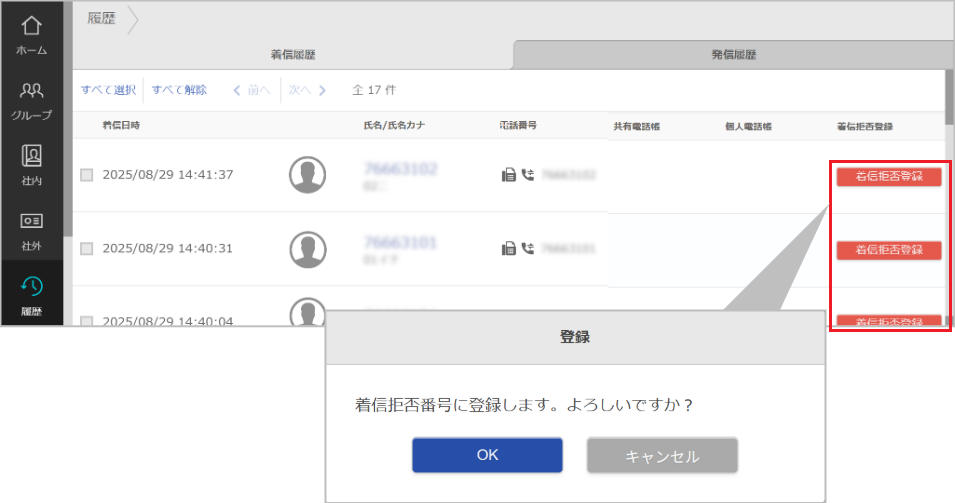Image resolution: width=955 pixels, height=503 pixels.
Task: Switch to the 着信履歴 tab
Action: click(x=293, y=55)
